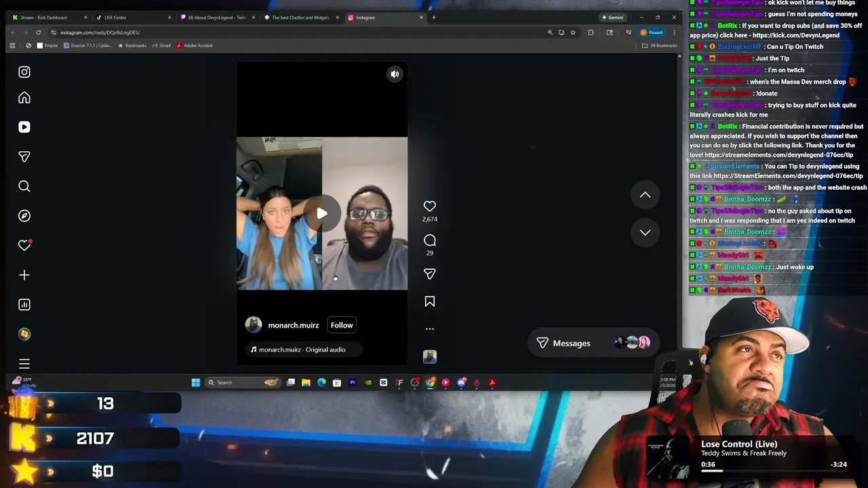Image resolution: width=868 pixels, height=488 pixels.
Task: Open monarch.muirz profile name
Action: point(294,325)
